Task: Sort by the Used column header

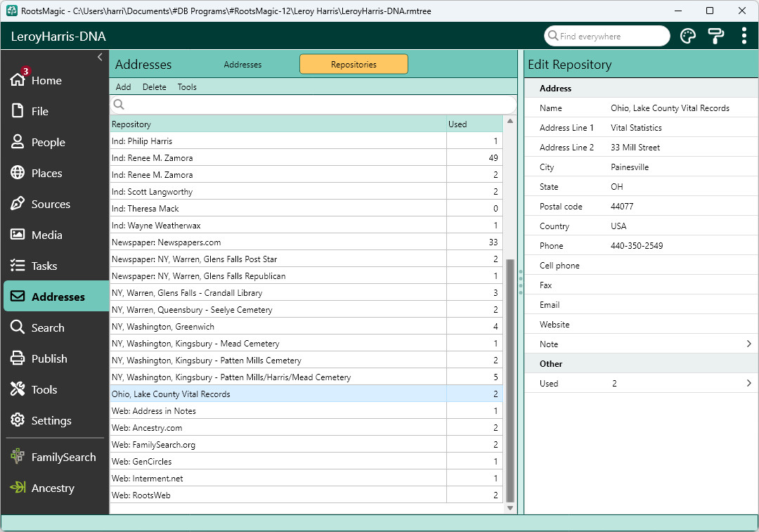Action: (474, 124)
